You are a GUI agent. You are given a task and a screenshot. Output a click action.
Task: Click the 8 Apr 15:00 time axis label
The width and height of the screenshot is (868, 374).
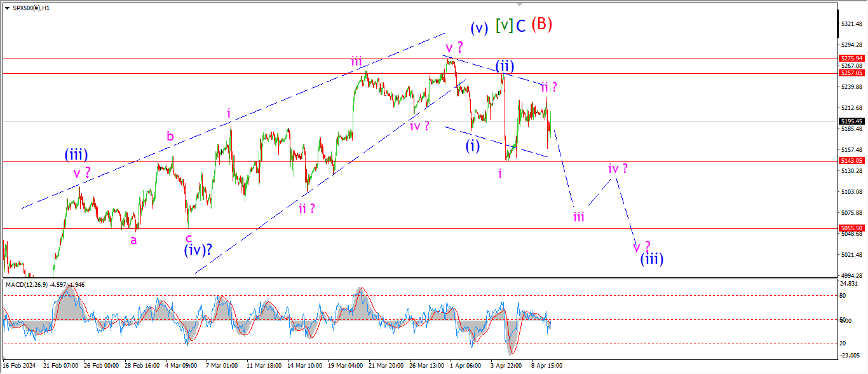546,366
